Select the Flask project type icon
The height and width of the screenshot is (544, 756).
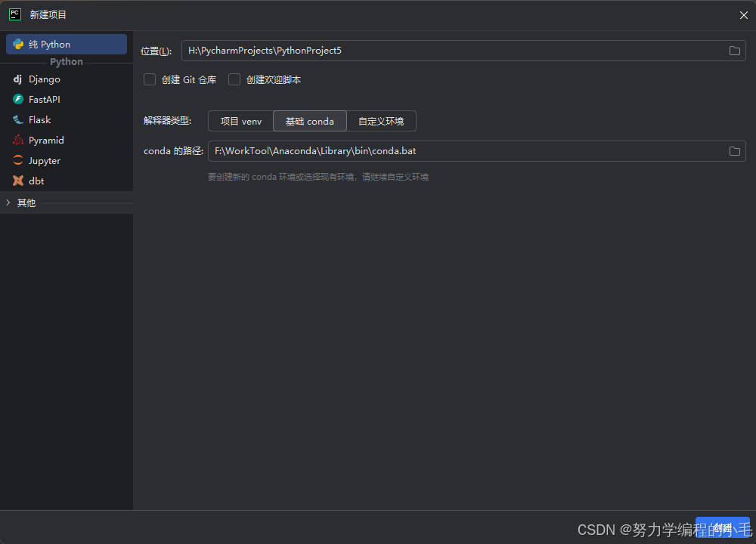[17, 119]
